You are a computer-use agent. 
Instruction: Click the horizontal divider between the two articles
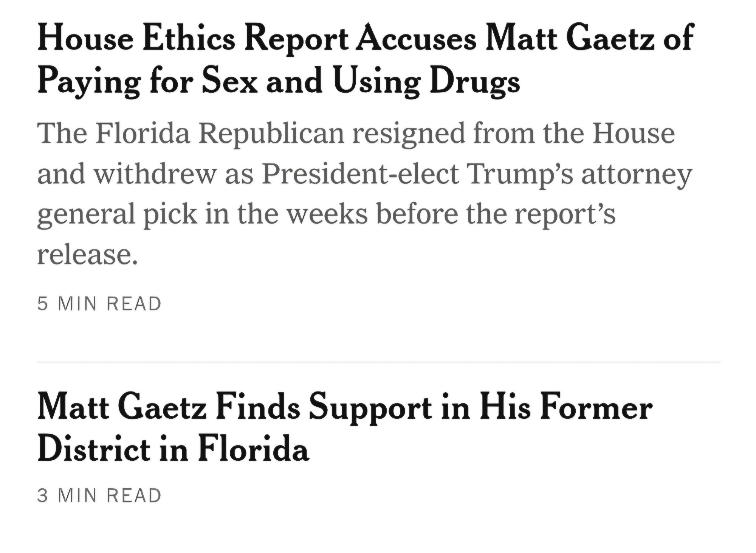379,362
